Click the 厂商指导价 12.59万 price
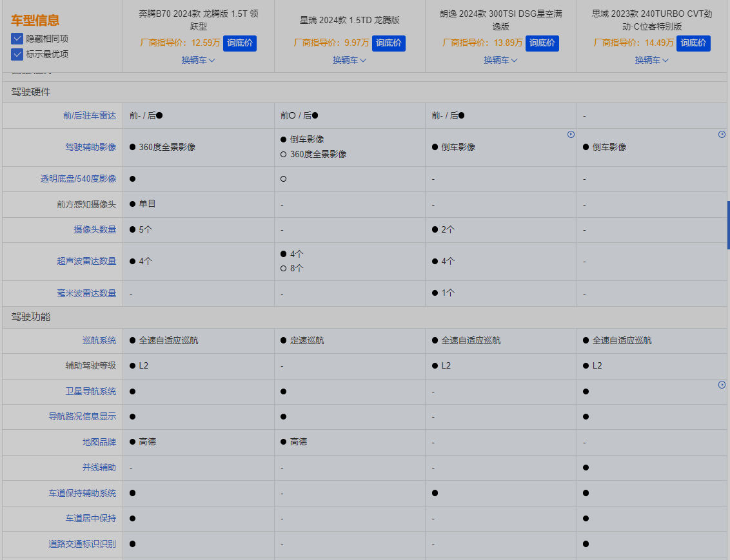 pos(180,43)
